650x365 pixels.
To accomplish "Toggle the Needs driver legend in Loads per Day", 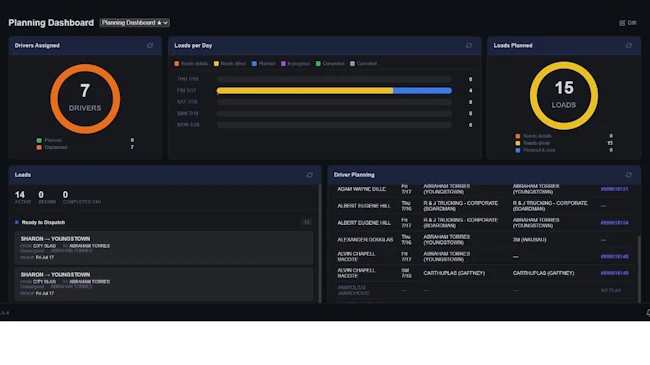I will (x=230, y=63).
